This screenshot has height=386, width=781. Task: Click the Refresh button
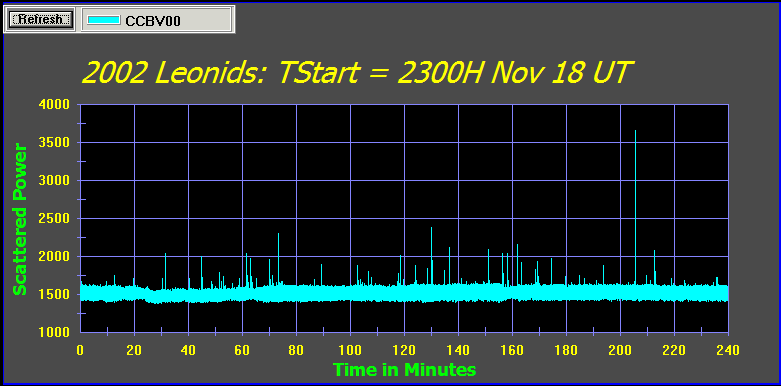[40, 19]
